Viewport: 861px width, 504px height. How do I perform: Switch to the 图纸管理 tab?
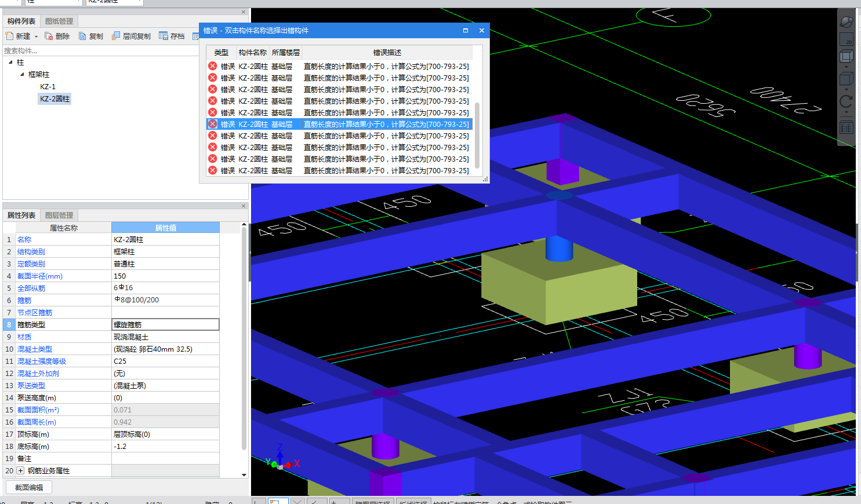click(59, 21)
